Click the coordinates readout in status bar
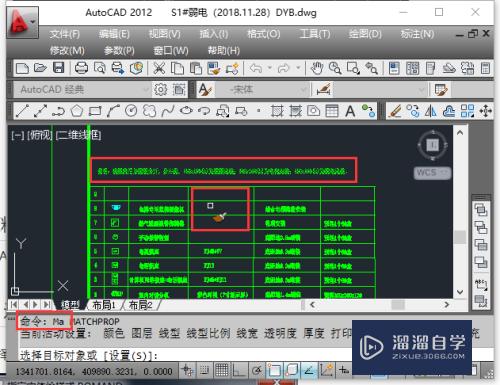 94,371
